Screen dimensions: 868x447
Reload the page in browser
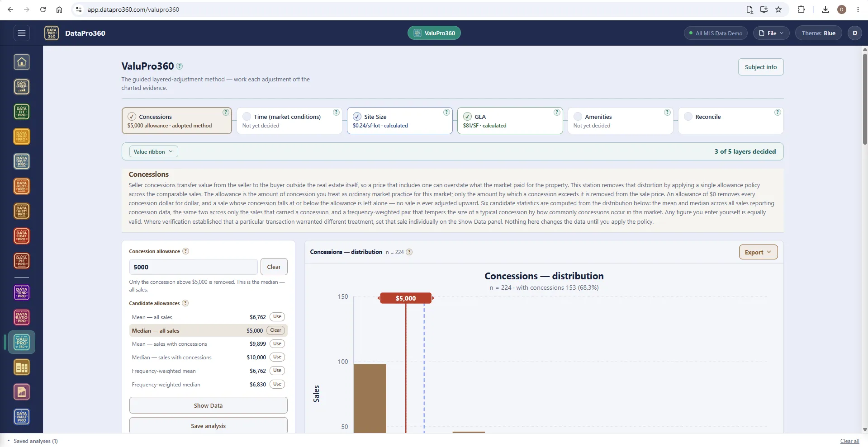(x=43, y=9)
